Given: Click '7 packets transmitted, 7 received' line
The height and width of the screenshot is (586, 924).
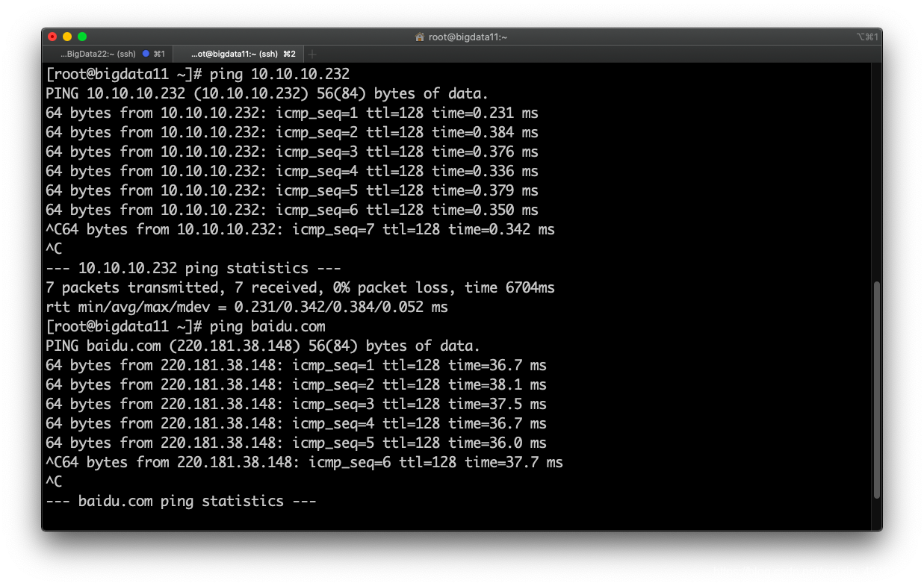Looking at the screenshot, I should coord(300,288).
